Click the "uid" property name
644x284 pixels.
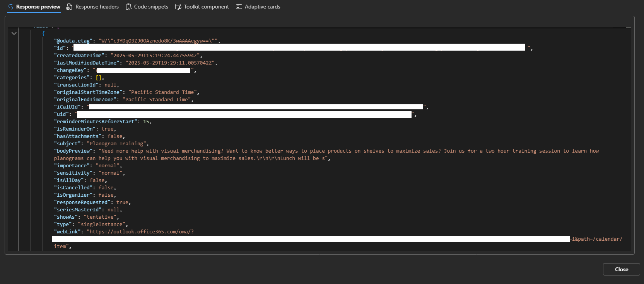click(61, 114)
